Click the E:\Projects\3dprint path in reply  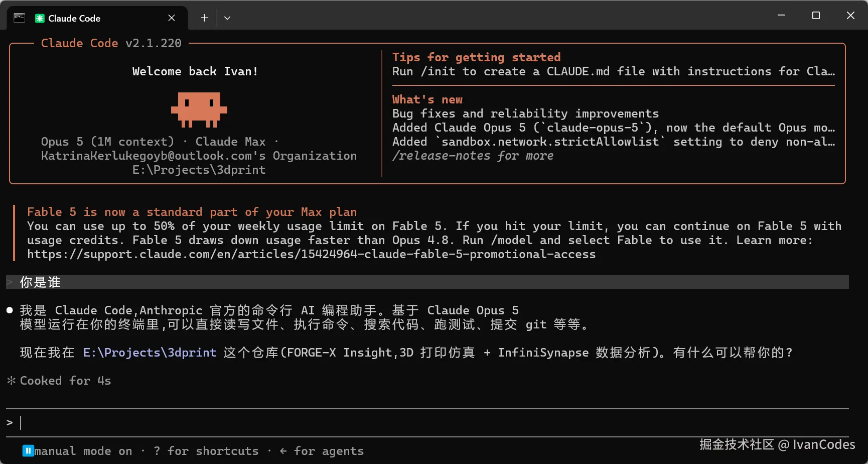pos(150,353)
